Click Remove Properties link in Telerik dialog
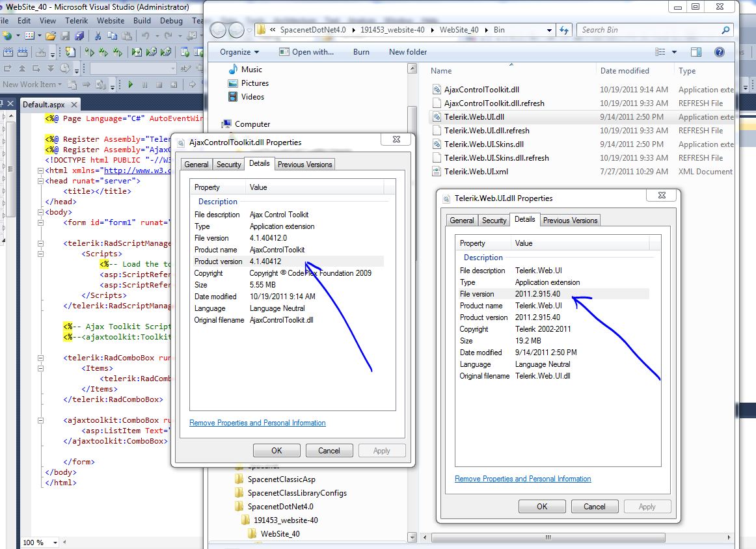The height and width of the screenshot is (549, 756). click(522, 479)
